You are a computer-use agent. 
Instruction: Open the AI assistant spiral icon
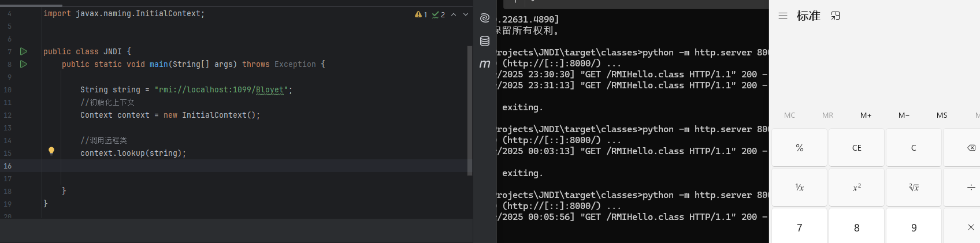coord(485,18)
